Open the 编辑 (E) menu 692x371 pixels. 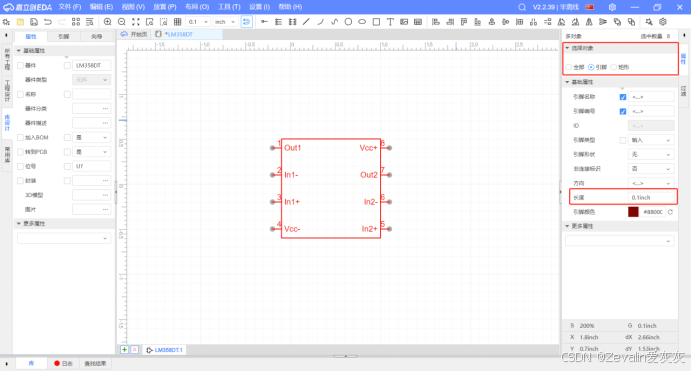pos(101,7)
